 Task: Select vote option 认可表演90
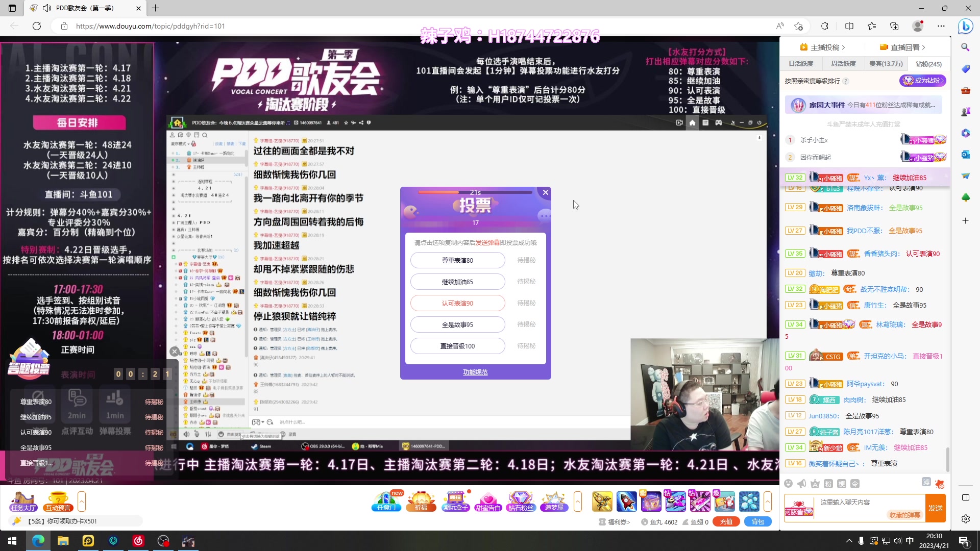[x=457, y=303]
